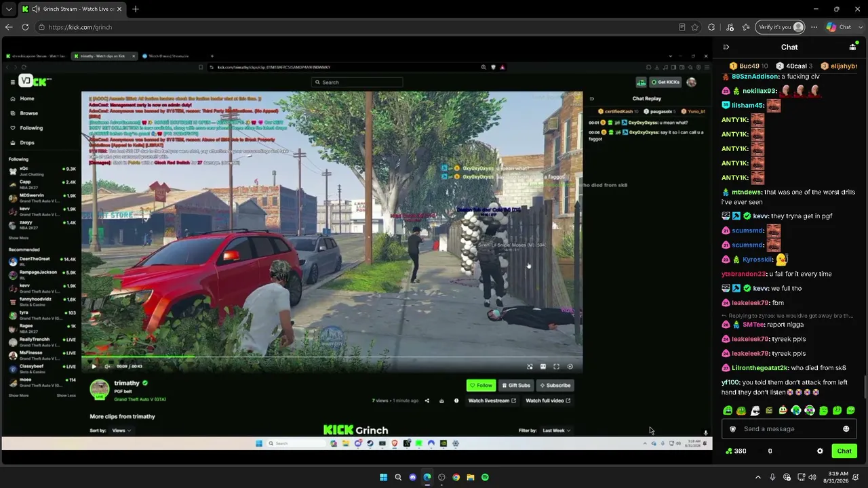Open the taskbar volume control
This screenshot has width=868, height=488.
coord(812,477)
